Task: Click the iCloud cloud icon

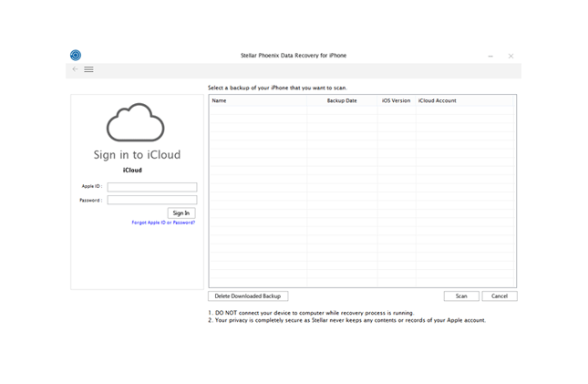Action: click(x=135, y=122)
